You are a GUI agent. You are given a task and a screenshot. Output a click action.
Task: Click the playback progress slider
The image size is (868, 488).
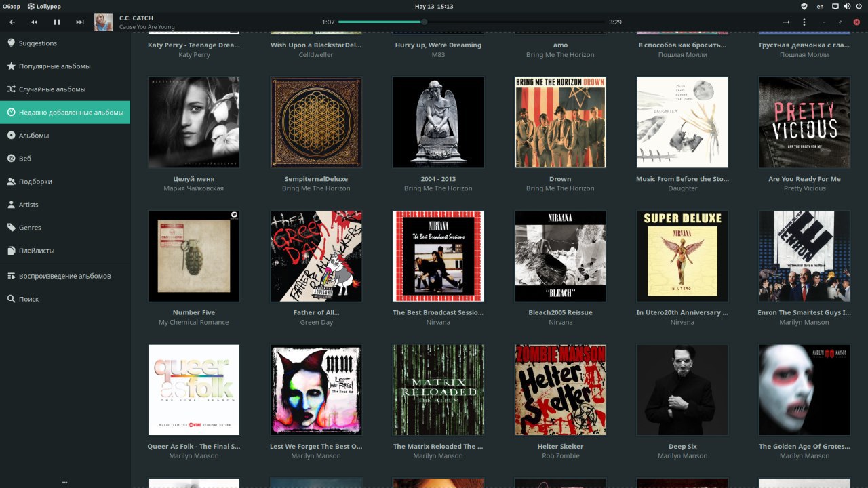tap(471, 22)
